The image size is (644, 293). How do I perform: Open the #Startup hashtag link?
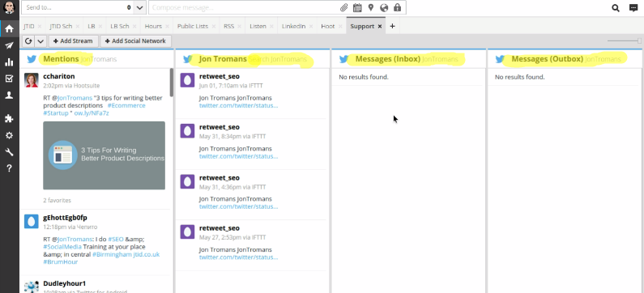pyautogui.click(x=56, y=113)
